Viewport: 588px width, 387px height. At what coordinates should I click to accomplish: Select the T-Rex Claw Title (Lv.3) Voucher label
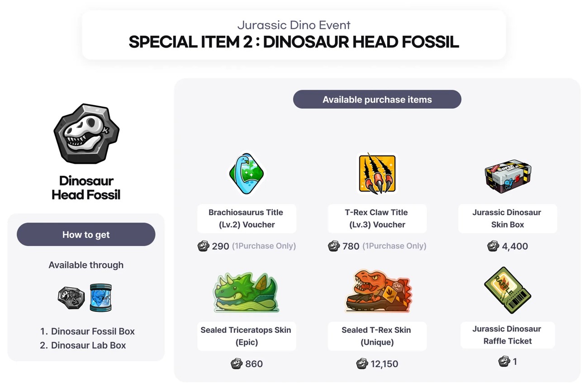coord(377,218)
